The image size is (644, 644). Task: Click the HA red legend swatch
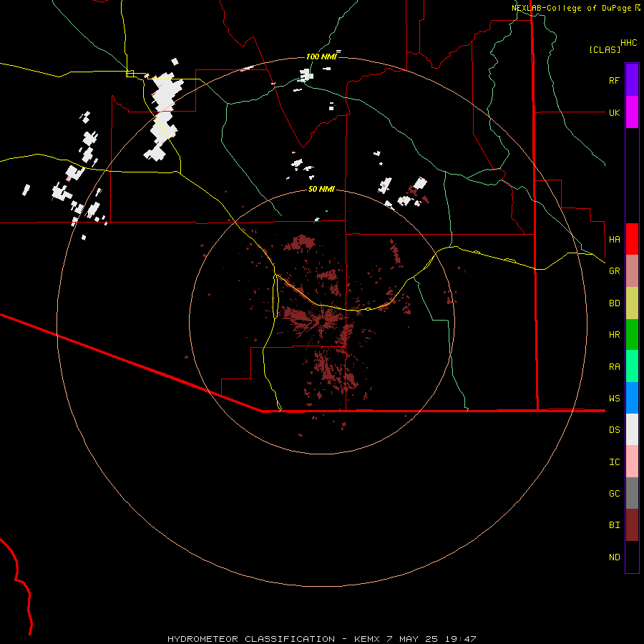click(x=632, y=239)
